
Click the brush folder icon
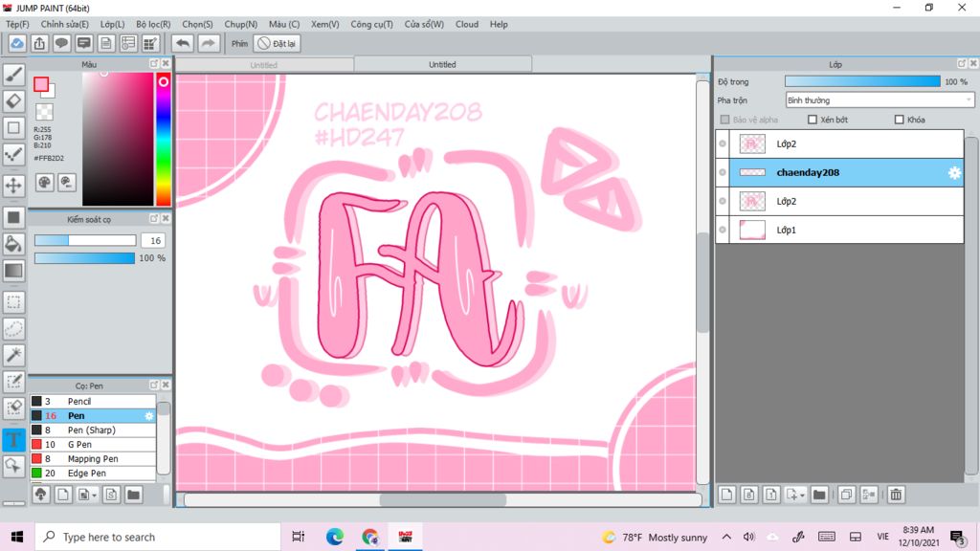pyautogui.click(x=133, y=495)
